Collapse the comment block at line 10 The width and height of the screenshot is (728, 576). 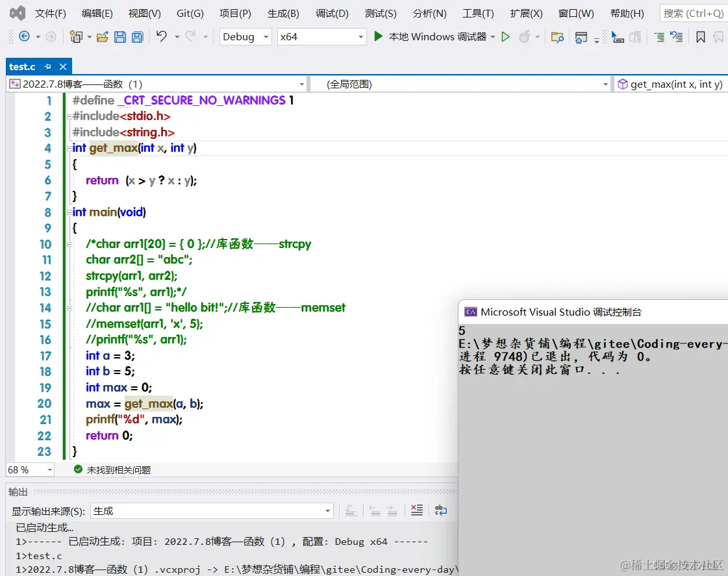tap(69, 244)
